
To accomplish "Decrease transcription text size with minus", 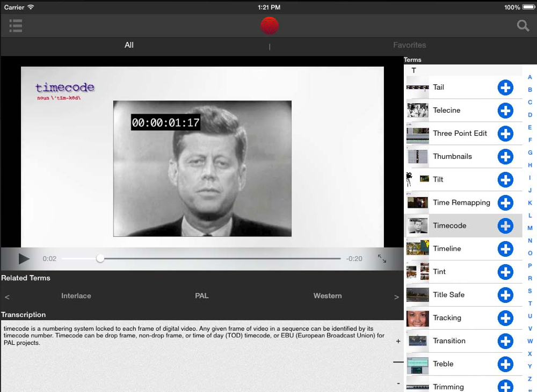I will (398, 383).
